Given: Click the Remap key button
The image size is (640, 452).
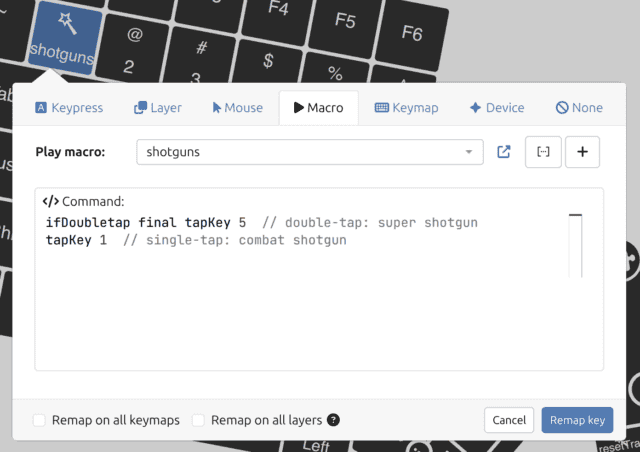Looking at the screenshot, I should pyautogui.click(x=577, y=420).
